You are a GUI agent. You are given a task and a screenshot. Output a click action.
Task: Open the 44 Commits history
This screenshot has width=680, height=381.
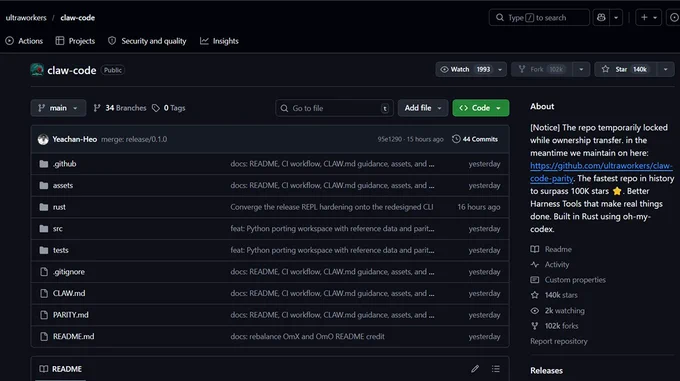tap(475, 139)
